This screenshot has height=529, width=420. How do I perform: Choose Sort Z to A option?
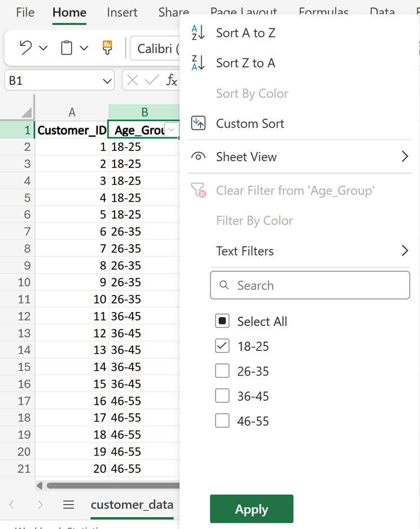tap(246, 63)
